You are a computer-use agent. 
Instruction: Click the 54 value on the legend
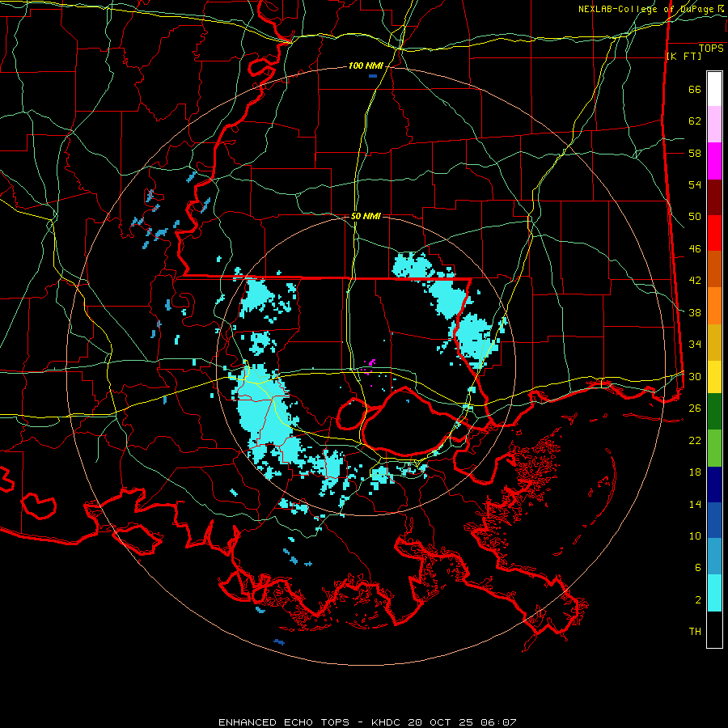pos(695,184)
